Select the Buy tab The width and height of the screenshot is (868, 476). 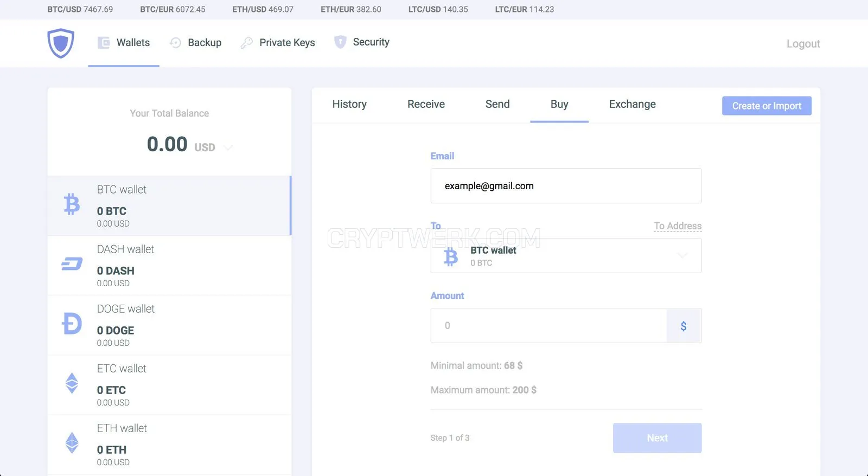559,104
